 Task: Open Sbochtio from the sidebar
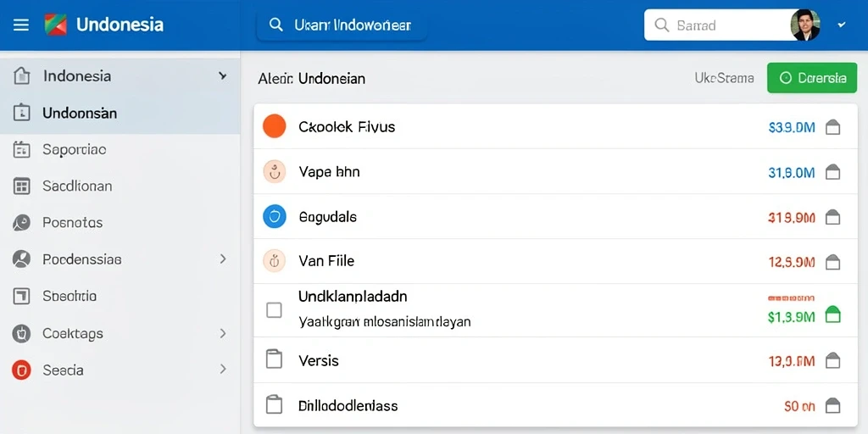70,296
